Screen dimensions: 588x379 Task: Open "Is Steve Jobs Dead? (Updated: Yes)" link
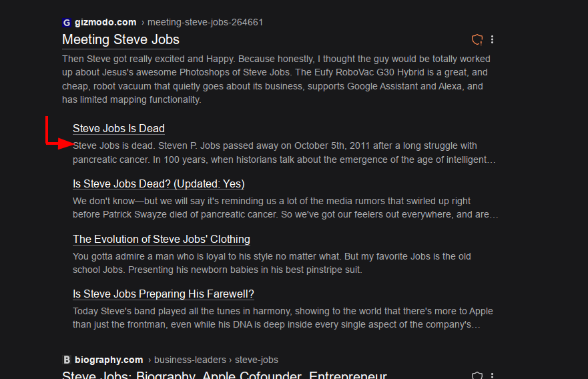pyautogui.click(x=158, y=183)
